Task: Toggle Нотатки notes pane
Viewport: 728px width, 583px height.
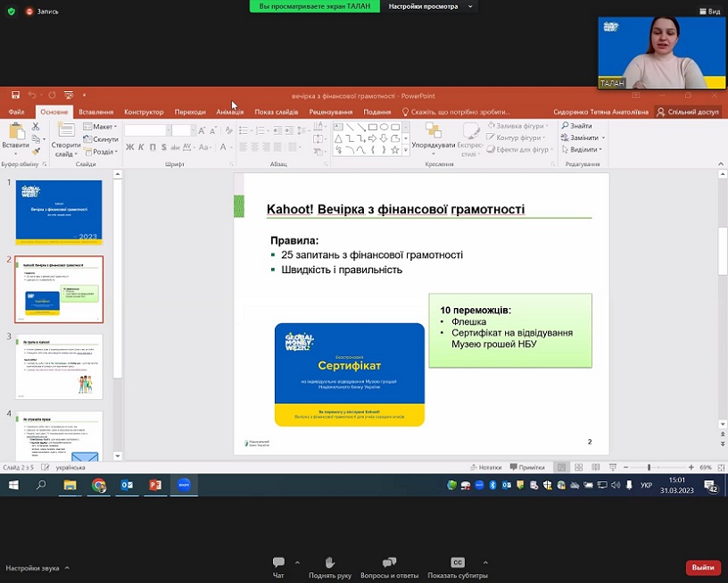Action: point(486,467)
